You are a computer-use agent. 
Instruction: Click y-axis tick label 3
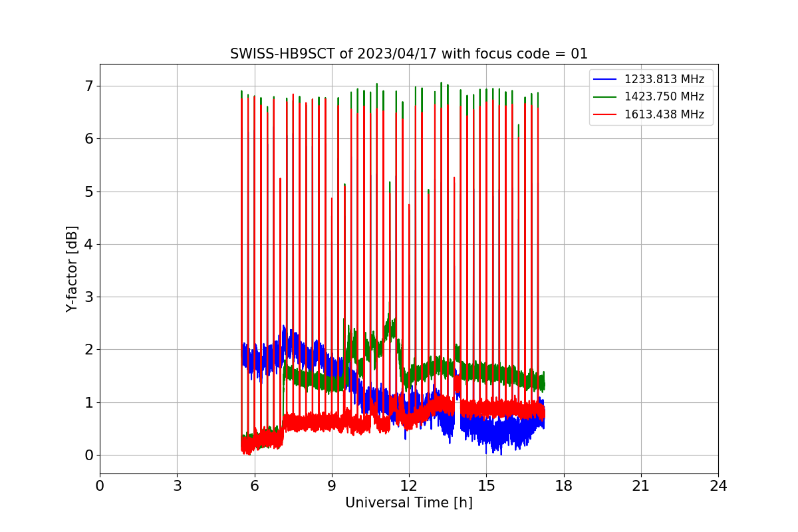(88, 297)
